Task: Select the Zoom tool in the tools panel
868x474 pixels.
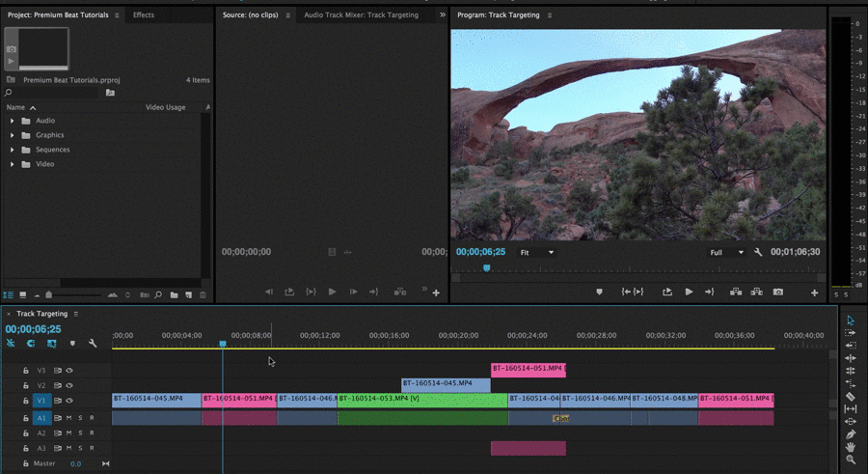Action: pos(851,460)
